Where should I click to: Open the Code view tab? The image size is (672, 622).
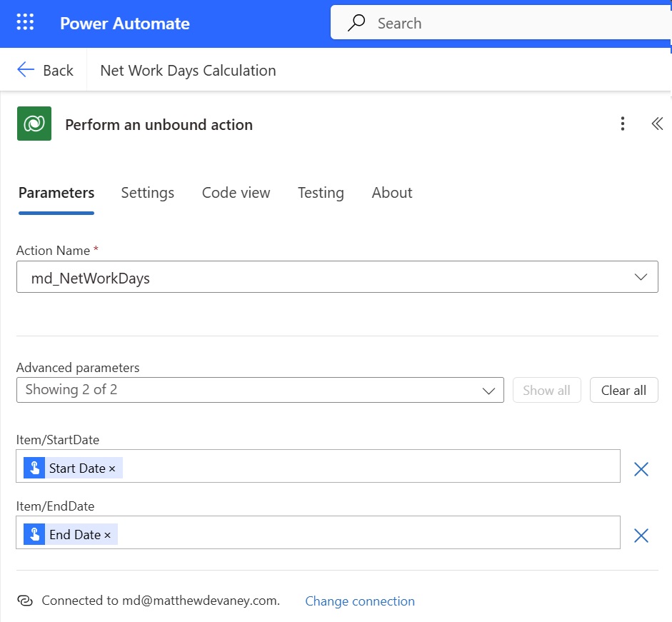[x=236, y=193]
